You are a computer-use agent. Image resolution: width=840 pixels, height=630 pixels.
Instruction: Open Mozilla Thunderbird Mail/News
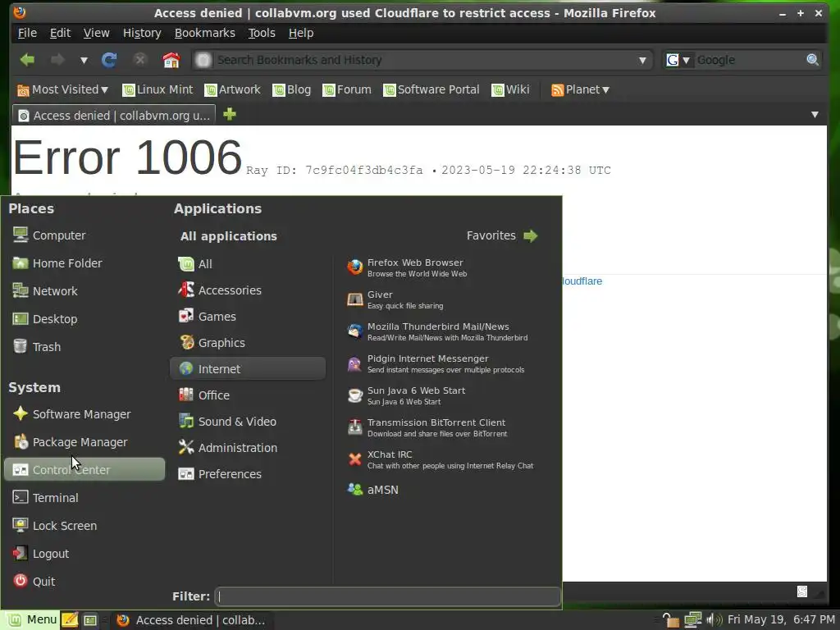pyautogui.click(x=442, y=331)
